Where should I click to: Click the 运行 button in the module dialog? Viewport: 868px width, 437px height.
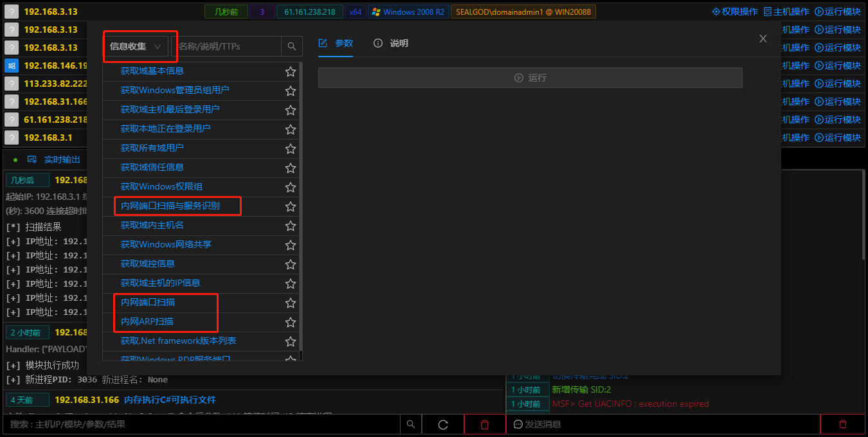pos(530,78)
